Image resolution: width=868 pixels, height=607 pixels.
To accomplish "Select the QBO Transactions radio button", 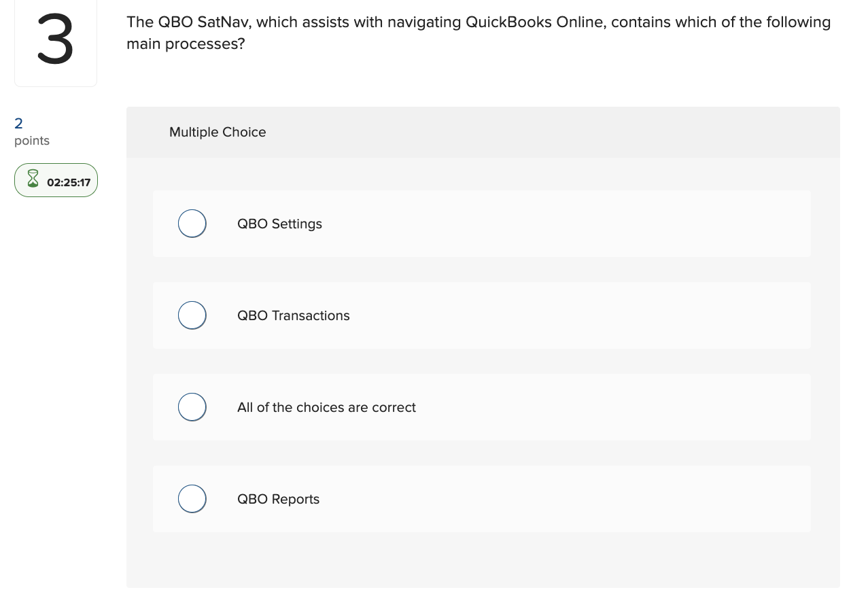I will coord(192,315).
